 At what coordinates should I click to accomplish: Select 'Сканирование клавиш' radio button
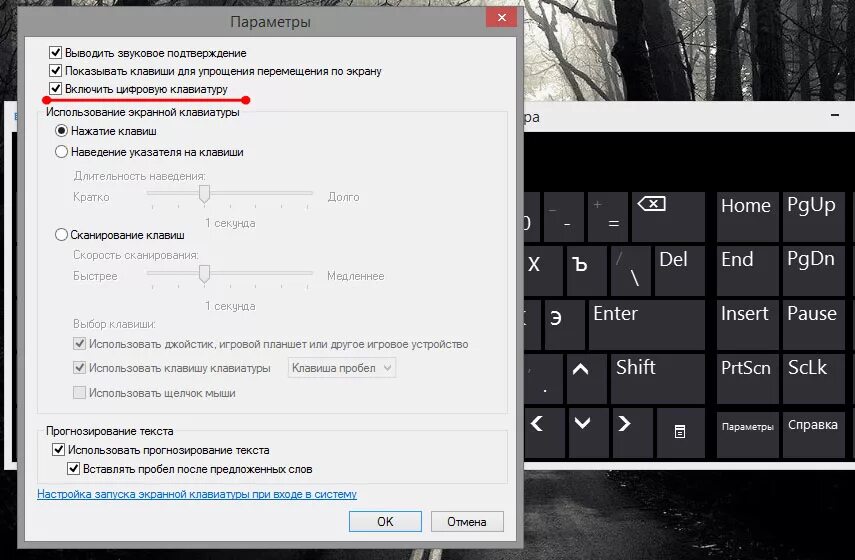61,235
